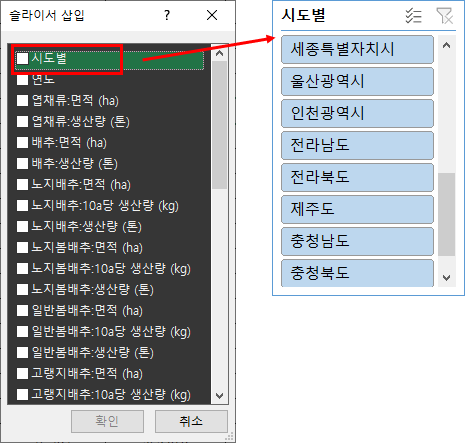465x443 pixels.
Task: Click slicer scroll up arrow
Action: pyautogui.click(x=446, y=45)
